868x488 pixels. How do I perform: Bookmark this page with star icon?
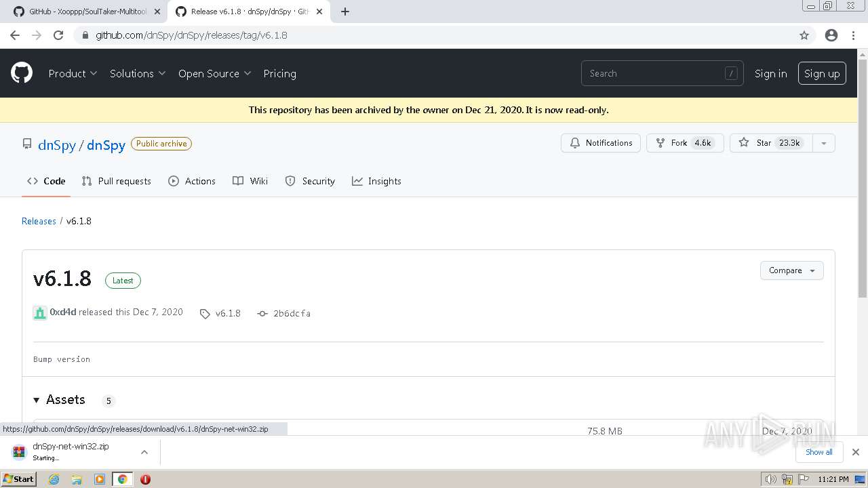pos(804,35)
